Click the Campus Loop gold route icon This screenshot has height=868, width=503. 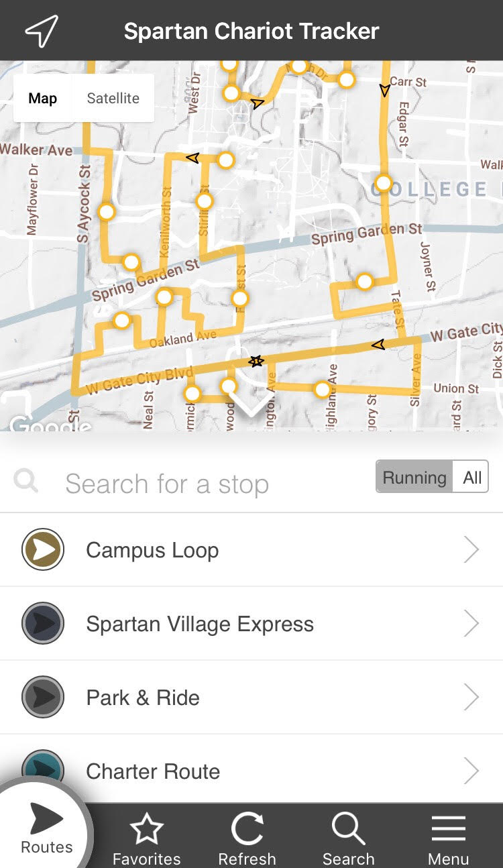[43, 550]
